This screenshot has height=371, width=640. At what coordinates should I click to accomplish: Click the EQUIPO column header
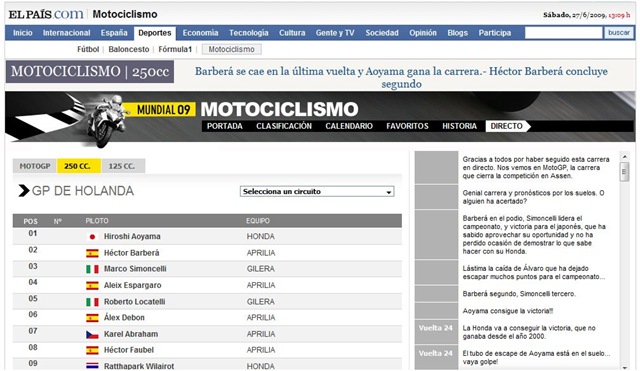258,221
